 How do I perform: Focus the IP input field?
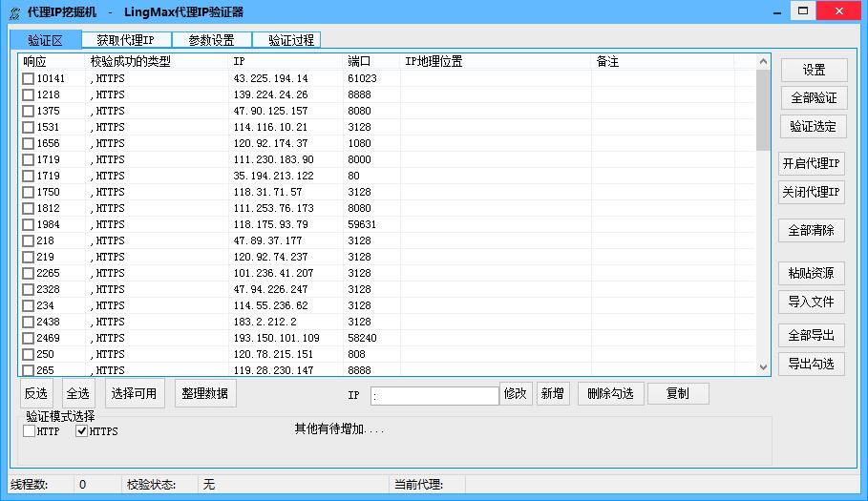434,395
